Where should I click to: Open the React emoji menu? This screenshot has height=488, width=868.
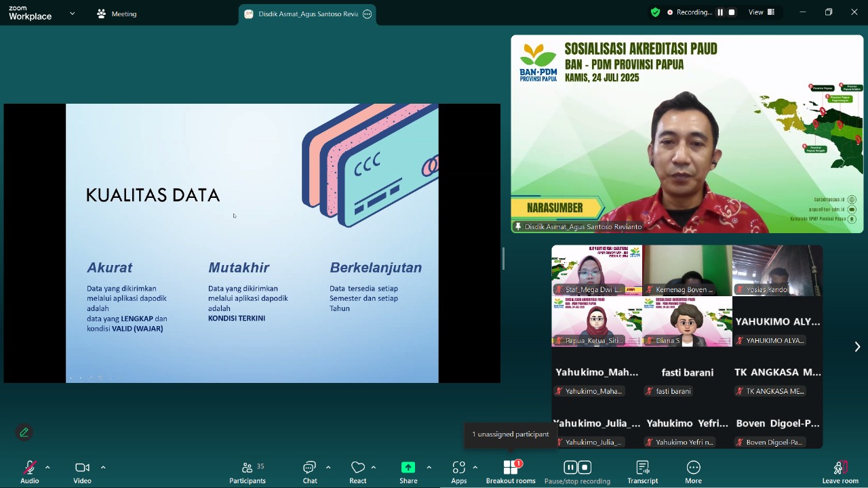point(358,472)
